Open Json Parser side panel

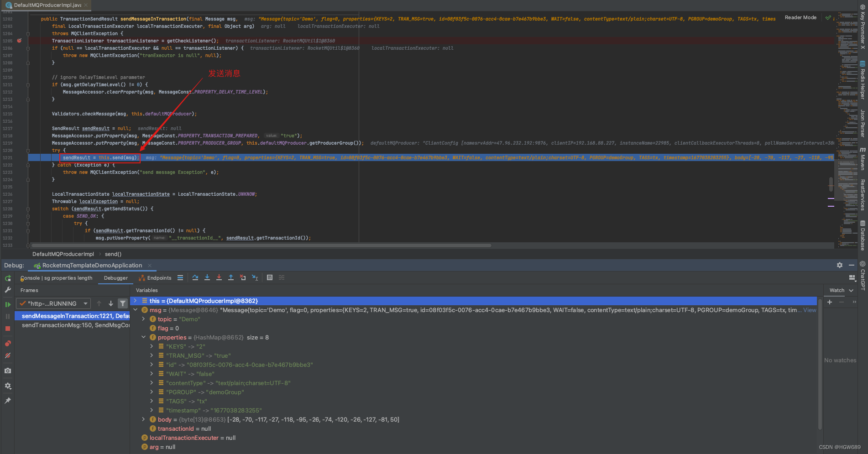(863, 123)
